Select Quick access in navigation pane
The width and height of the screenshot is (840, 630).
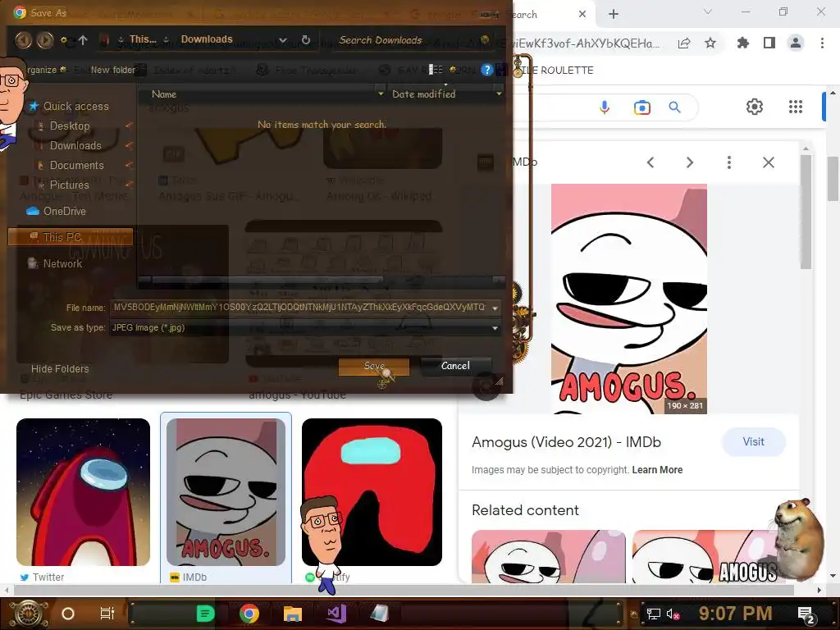coord(75,106)
